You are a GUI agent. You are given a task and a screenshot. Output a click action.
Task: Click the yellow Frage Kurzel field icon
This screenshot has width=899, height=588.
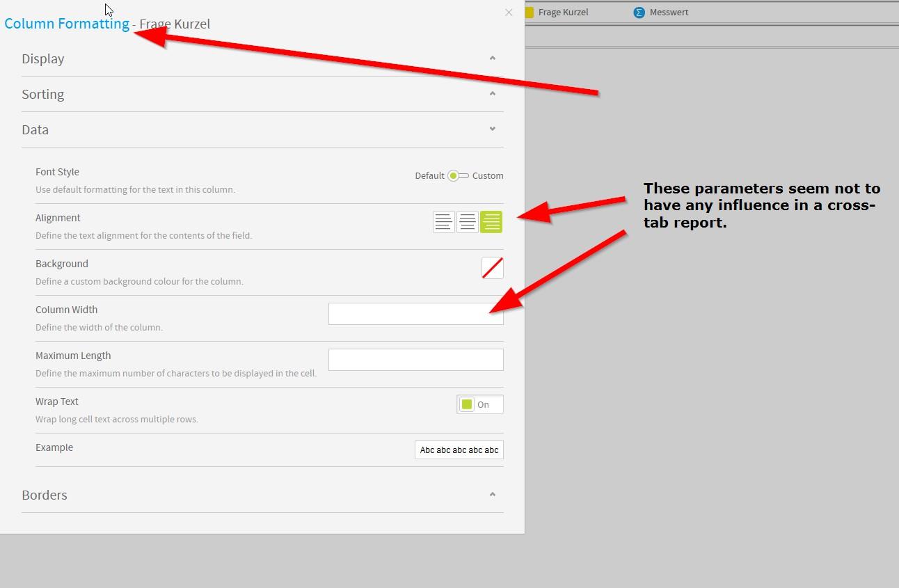529,13
